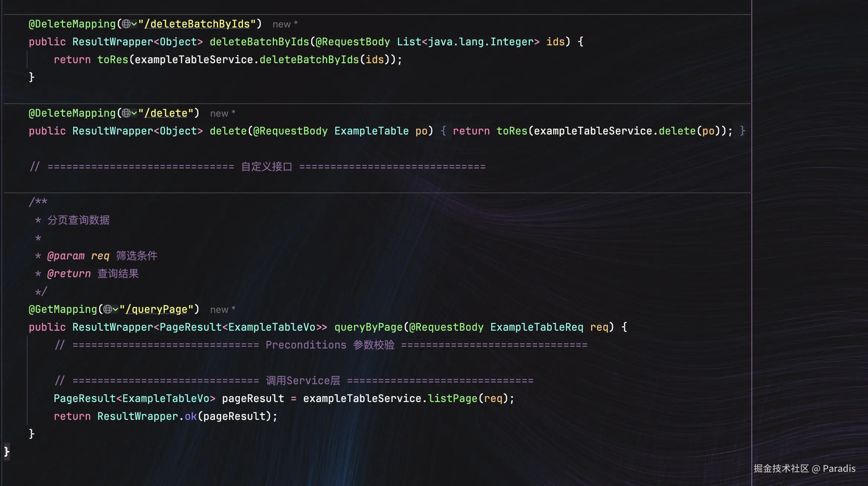Screen dimensions: 868x486
Task: Click "new *" hint after deleteBatchByIds mapping
Action: [285, 25]
